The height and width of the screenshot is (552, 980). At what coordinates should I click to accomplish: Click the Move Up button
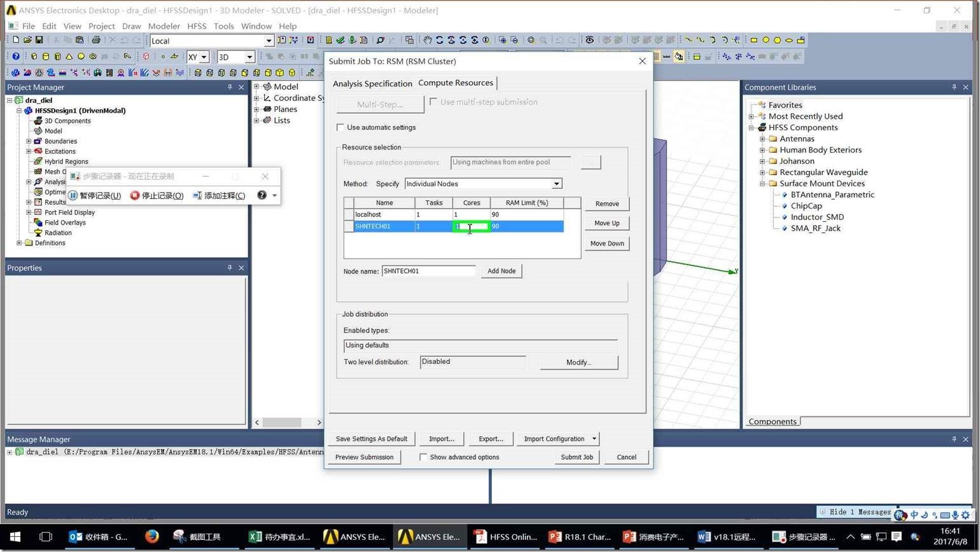pos(607,223)
